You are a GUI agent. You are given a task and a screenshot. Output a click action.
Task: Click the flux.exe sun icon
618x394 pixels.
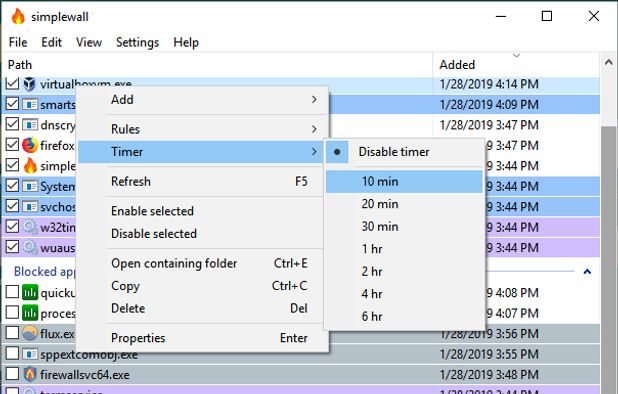tap(30, 334)
